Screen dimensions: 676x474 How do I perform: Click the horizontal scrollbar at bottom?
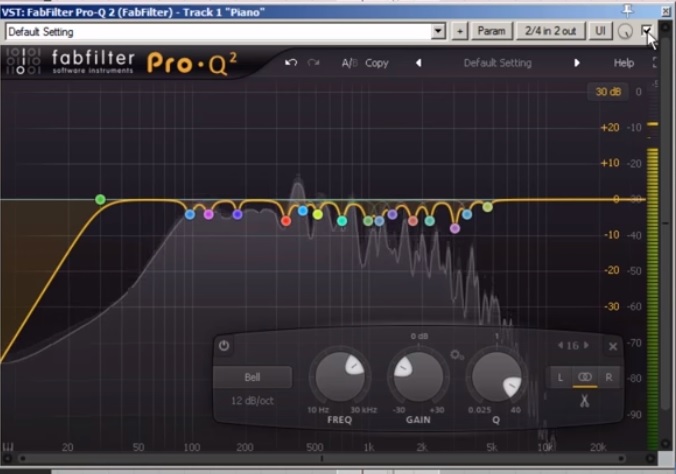[322, 458]
